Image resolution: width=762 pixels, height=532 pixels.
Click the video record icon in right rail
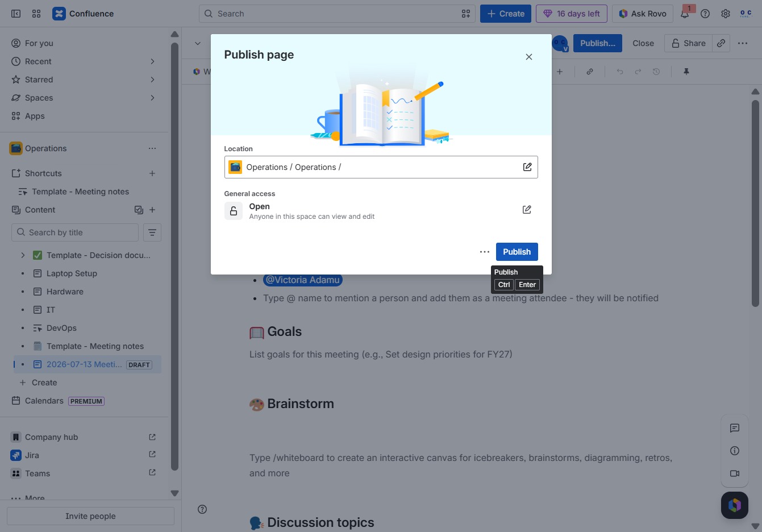pos(735,473)
